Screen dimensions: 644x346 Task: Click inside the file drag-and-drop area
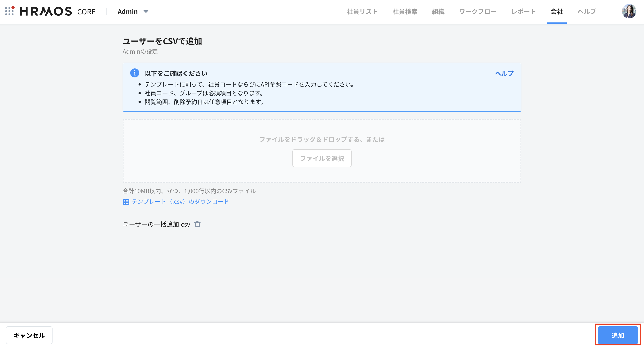pyautogui.click(x=322, y=139)
